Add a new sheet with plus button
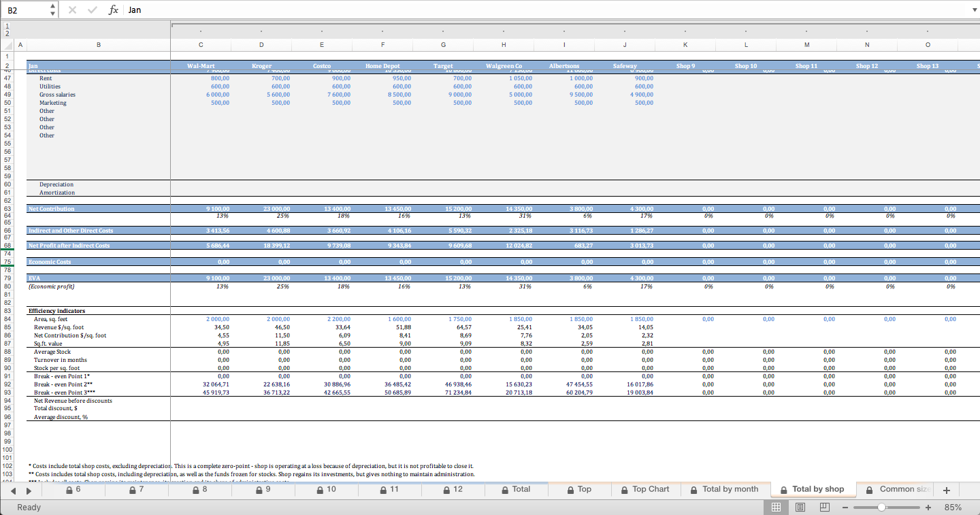This screenshot has height=515, width=980. tap(946, 490)
